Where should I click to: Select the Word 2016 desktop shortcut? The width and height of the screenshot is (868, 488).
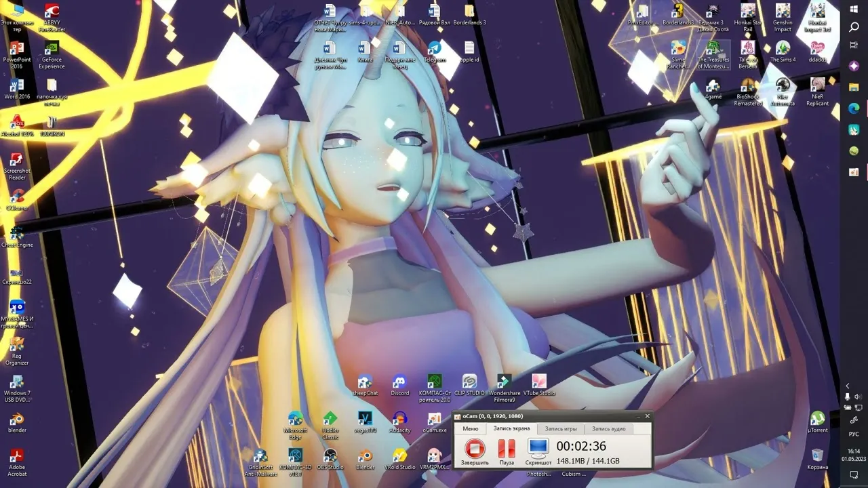17,89
